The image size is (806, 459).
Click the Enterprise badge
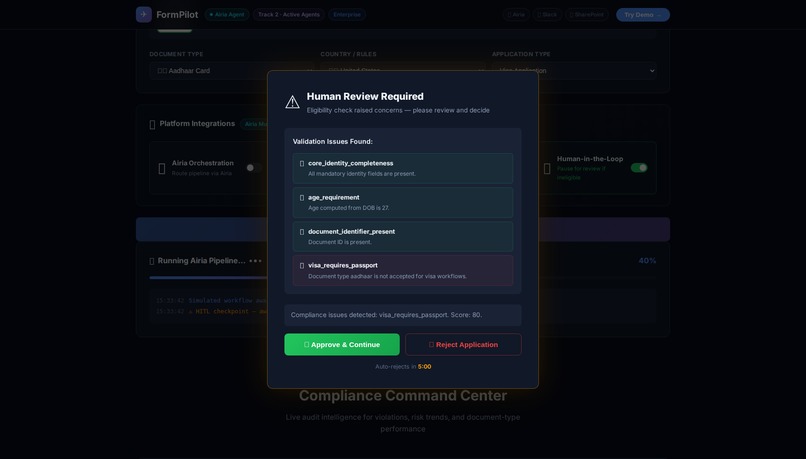click(347, 15)
